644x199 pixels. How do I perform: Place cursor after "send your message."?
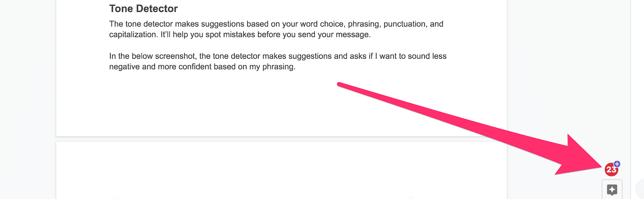(x=371, y=34)
